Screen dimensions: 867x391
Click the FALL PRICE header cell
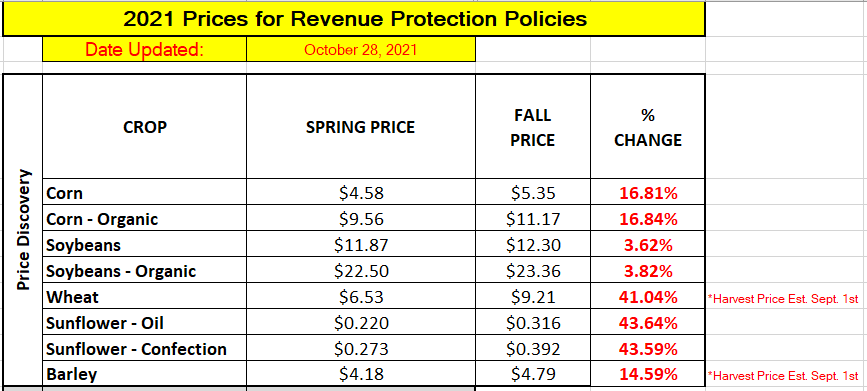coord(532,127)
